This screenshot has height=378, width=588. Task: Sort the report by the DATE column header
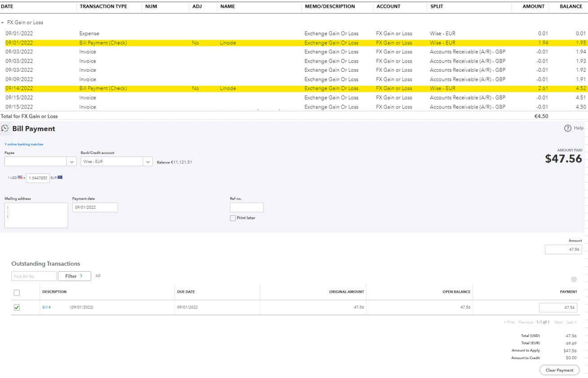(x=7, y=7)
